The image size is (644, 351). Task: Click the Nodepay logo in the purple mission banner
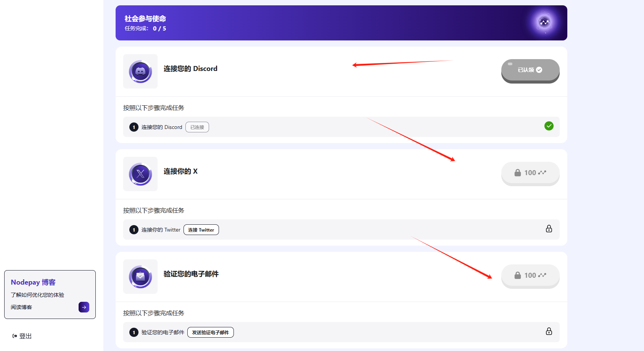tap(543, 23)
